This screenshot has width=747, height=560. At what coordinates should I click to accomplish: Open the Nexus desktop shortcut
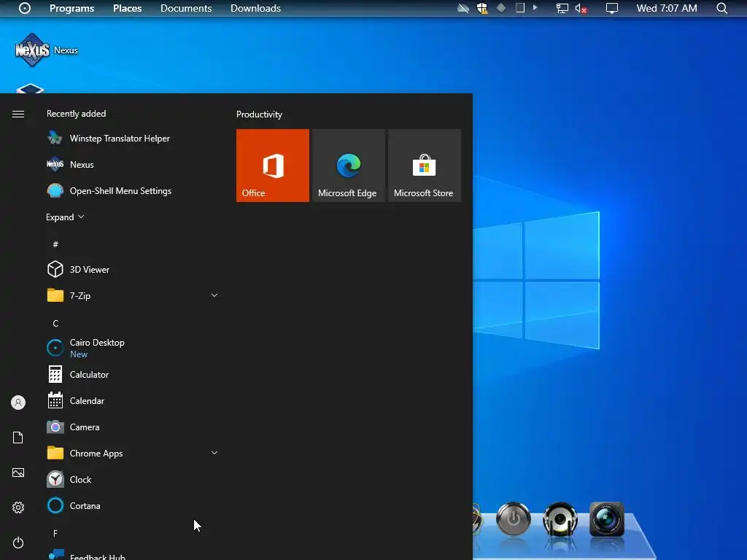(46, 50)
